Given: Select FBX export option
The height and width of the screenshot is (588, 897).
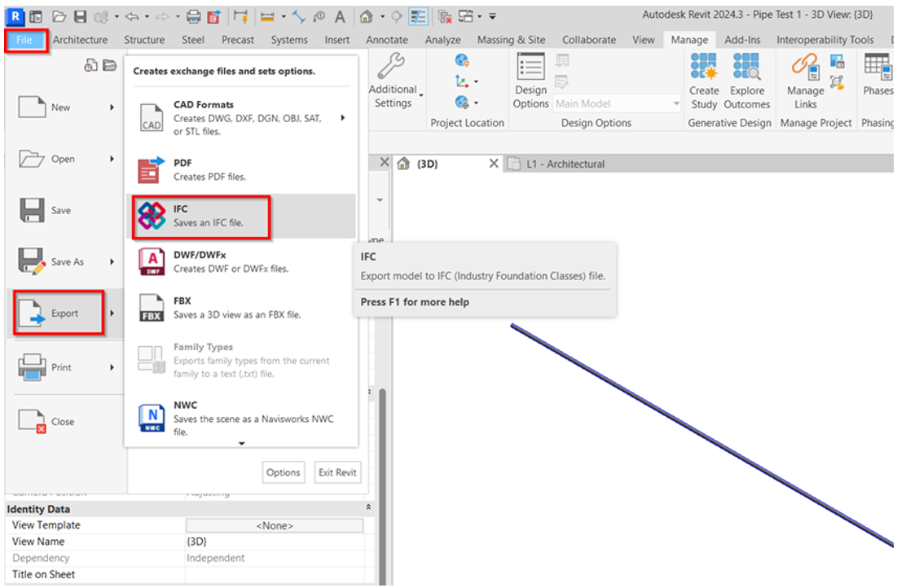Looking at the screenshot, I should point(241,308).
